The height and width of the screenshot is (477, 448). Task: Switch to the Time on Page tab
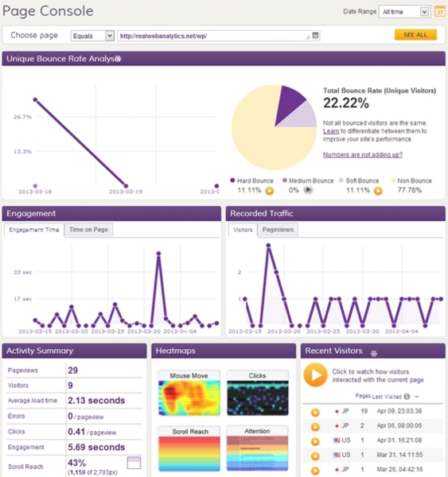click(x=88, y=230)
